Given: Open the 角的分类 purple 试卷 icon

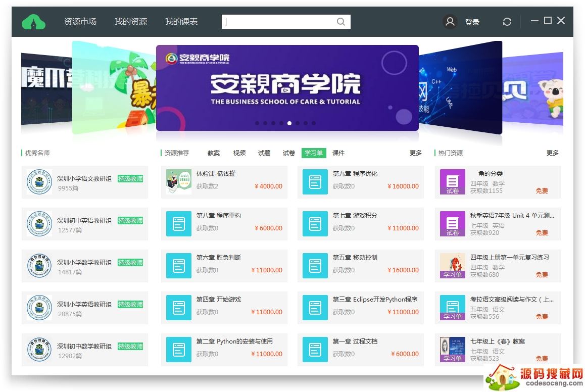Looking at the screenshot, I should pyautogui.click(x=452, y=182).
